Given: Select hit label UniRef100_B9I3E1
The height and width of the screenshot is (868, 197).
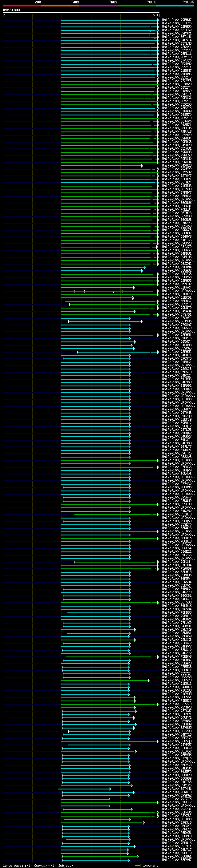Looking at the screenshot, I should point(177,846).
